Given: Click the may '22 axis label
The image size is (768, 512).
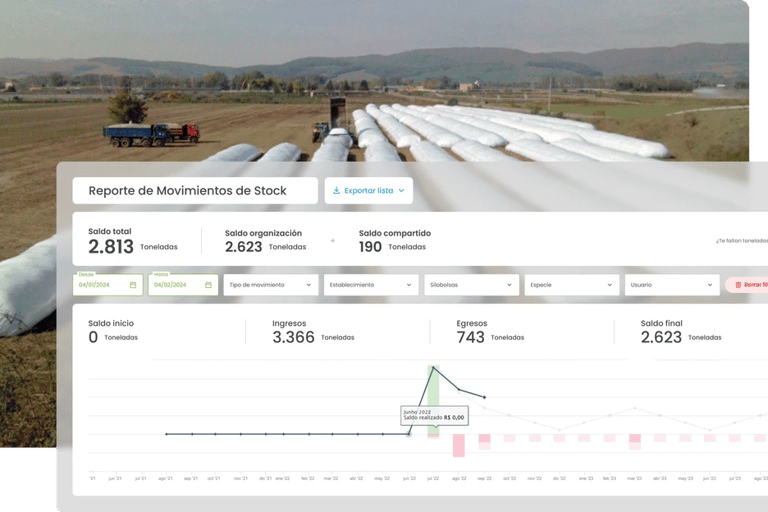Looking at the screenshot, I should point(382,478).
